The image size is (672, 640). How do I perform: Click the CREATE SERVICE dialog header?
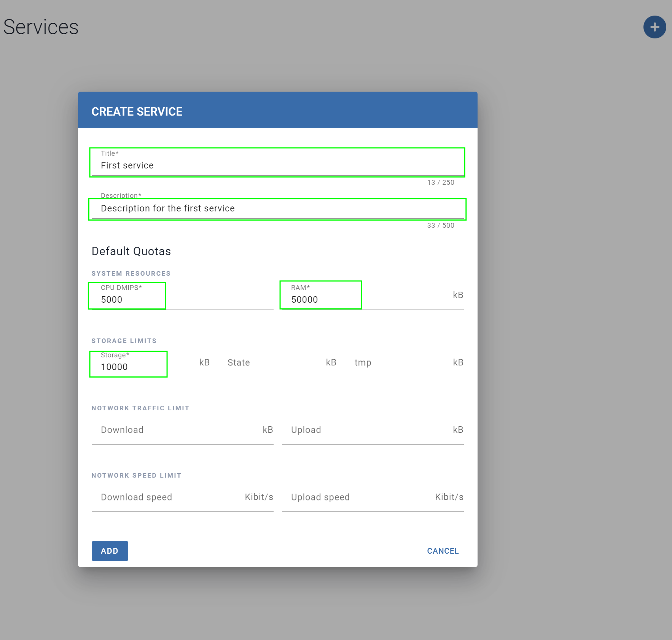(137, 111)
